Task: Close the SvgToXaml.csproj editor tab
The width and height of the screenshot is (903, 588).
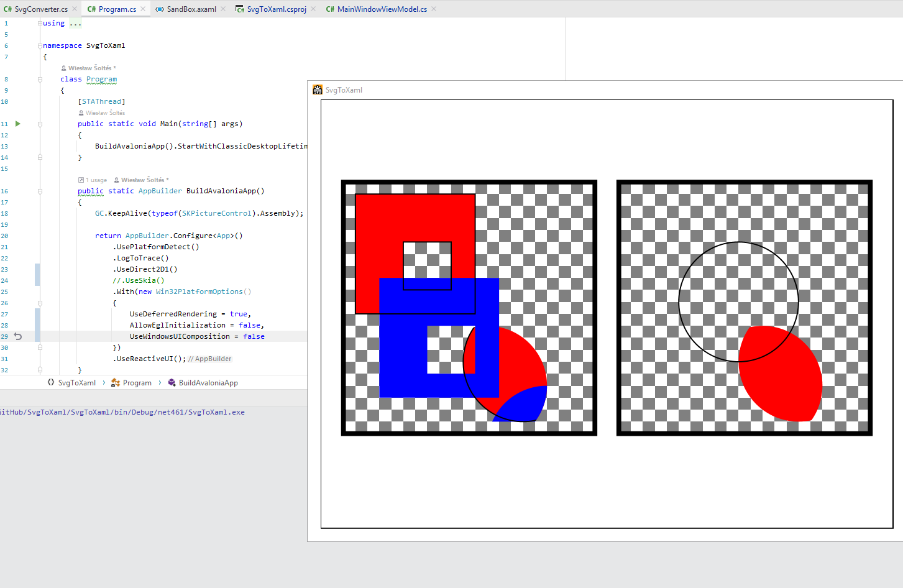Action: click(x=313, y=9)
